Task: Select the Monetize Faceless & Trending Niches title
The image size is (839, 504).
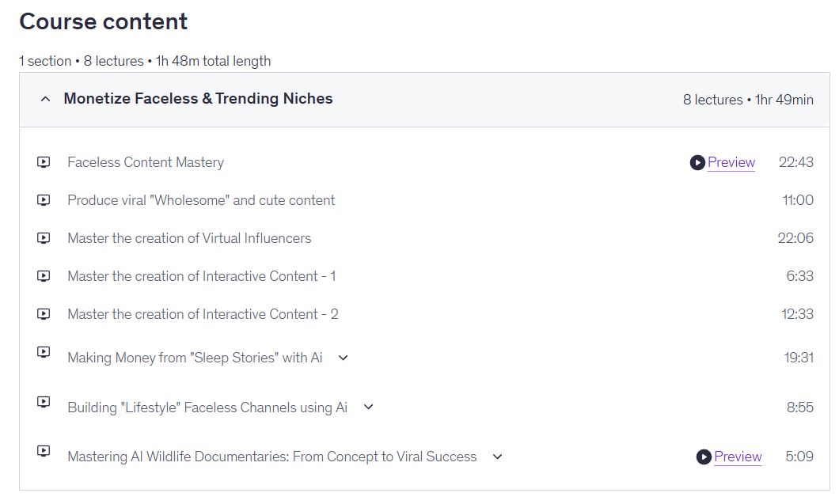Action: point(198,98)
